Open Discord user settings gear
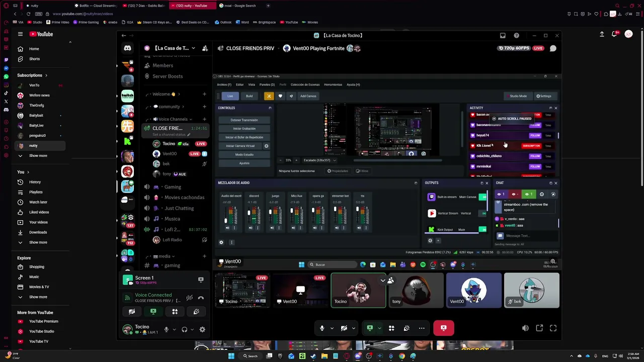This screenshot has height=362, width=644. [x=202, y=329]
